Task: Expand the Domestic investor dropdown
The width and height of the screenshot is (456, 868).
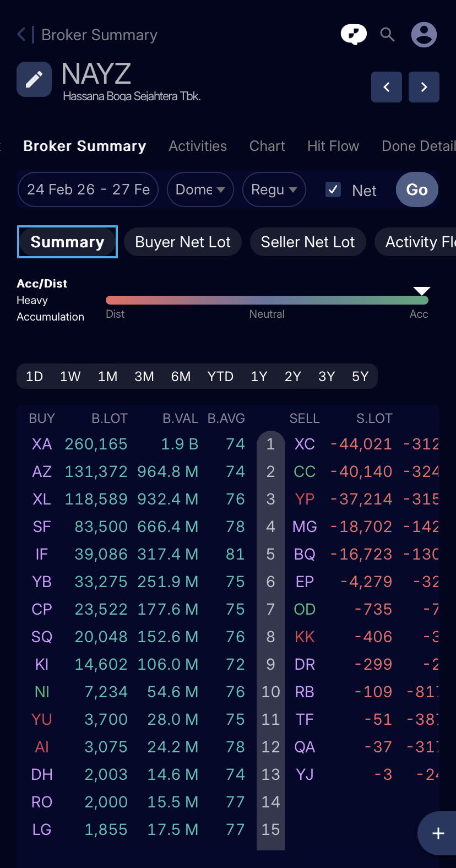Action: (x=200, y=190)
